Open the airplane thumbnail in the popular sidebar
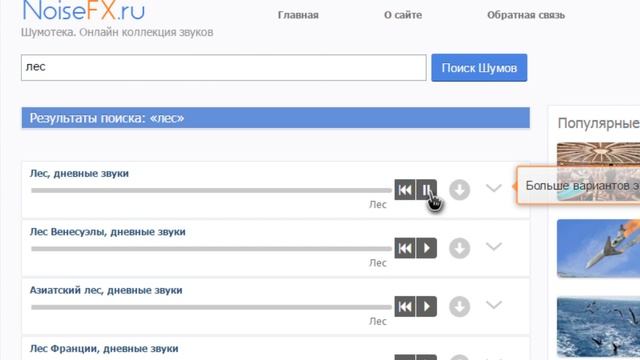 [x=598, y=248]
